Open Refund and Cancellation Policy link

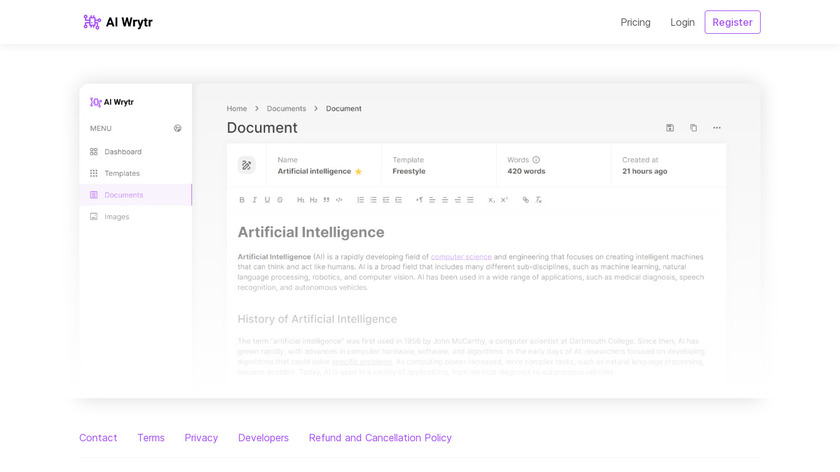coord(380,438)
